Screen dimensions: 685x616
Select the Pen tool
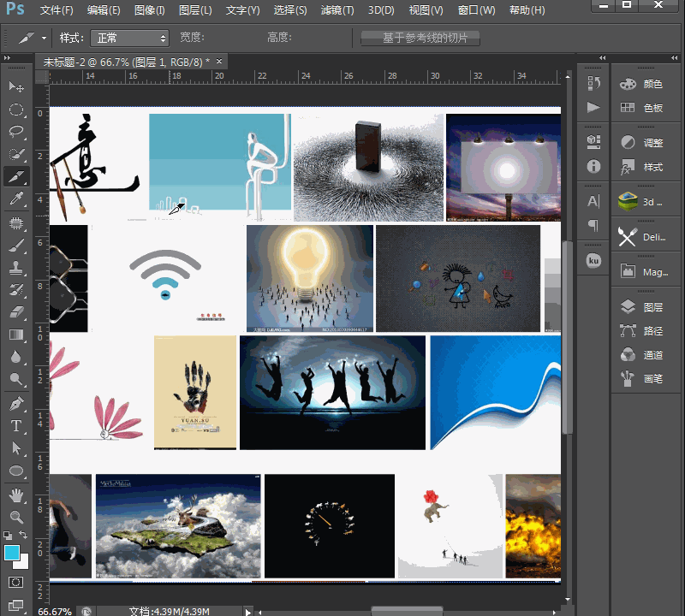click(x=16, y=404)
